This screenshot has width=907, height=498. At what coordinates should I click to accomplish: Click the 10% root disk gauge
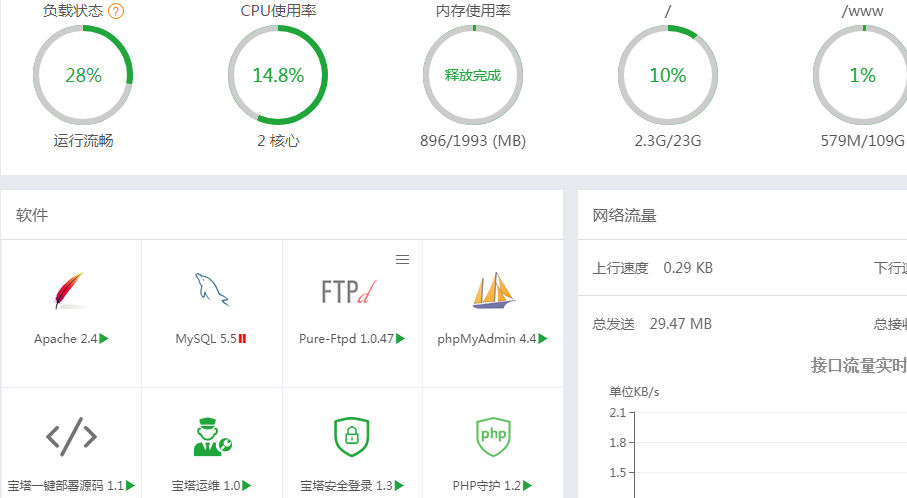[668, 75]
